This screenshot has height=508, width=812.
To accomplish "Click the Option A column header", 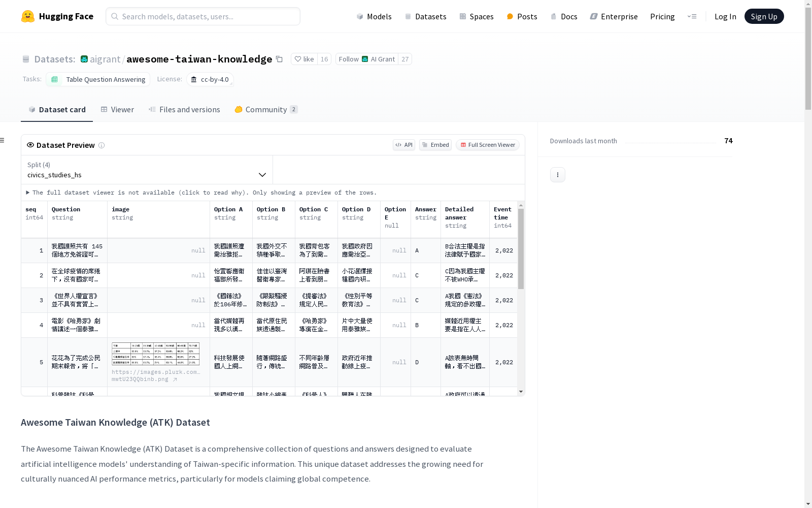I will tap(231, 219).
